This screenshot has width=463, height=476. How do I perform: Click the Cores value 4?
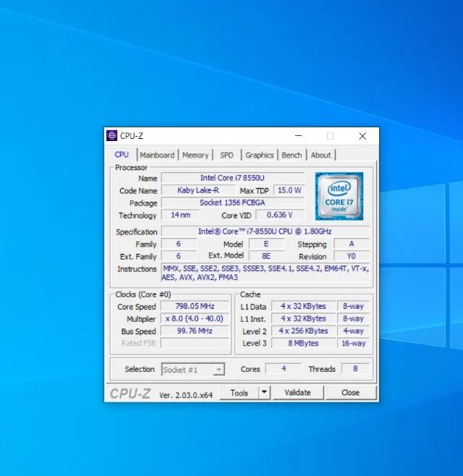tap(284, 368)
